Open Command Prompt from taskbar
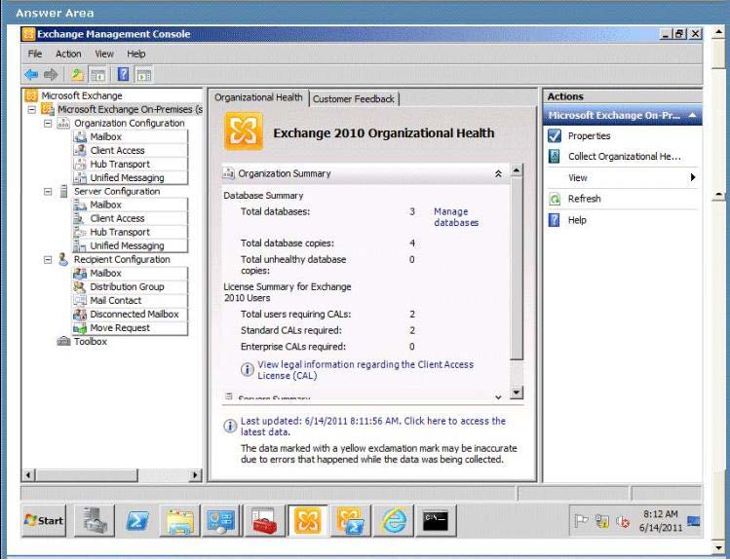The height and width of the screenshot is (560, 730). 436,520
